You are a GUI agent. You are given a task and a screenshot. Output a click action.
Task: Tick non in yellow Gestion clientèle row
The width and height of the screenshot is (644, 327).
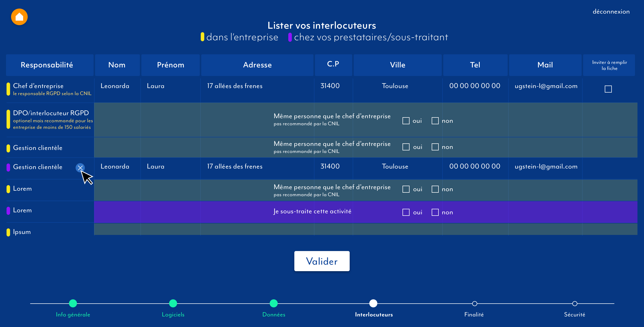tap(435, 147)
